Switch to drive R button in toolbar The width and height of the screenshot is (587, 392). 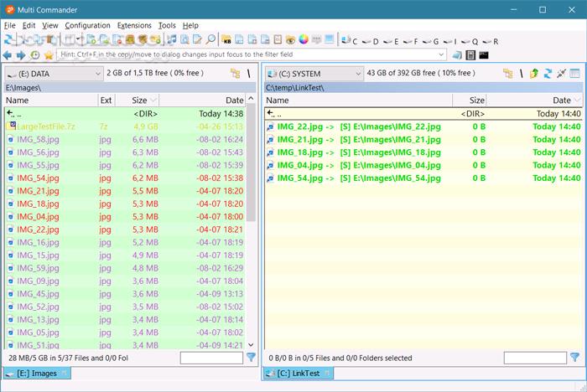[x=491, y=41]
